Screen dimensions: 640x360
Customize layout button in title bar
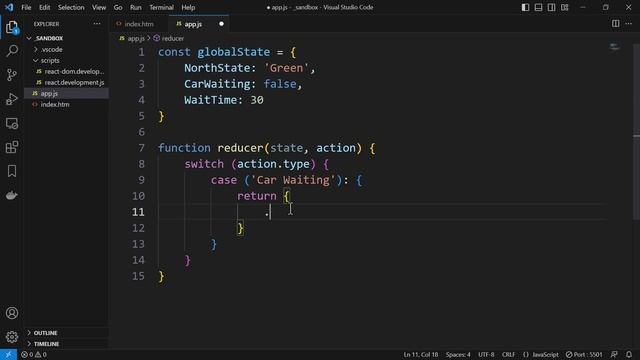564,7
